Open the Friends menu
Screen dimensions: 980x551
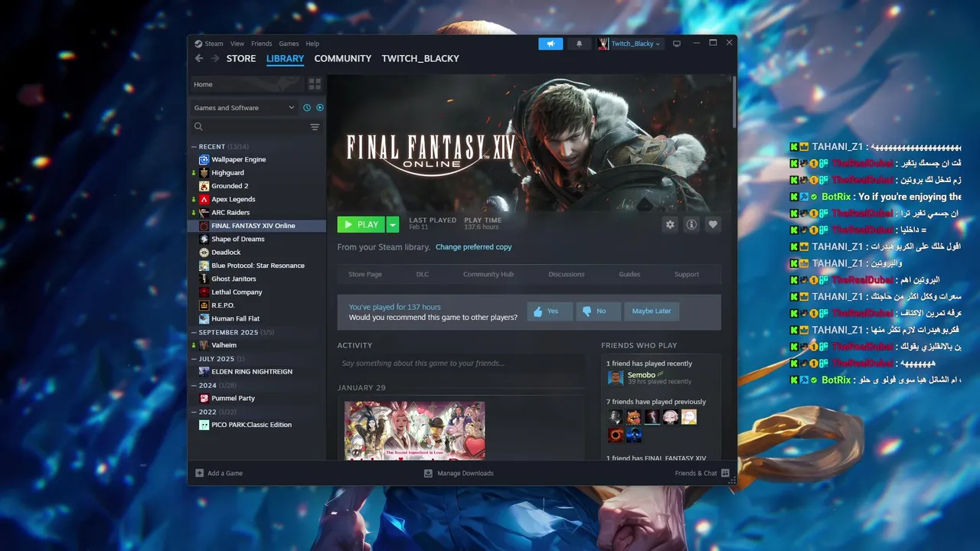tap(261, 44)
